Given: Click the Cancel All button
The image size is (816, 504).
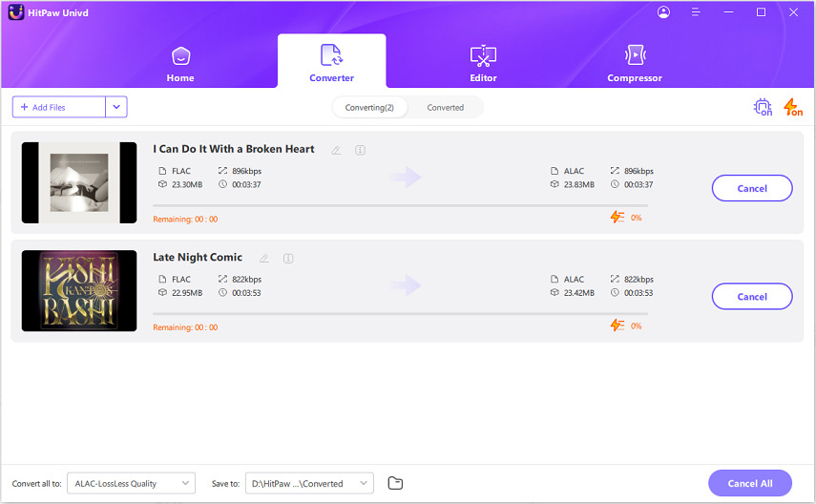Looking at the screenshot, I should tap(750, 483).
